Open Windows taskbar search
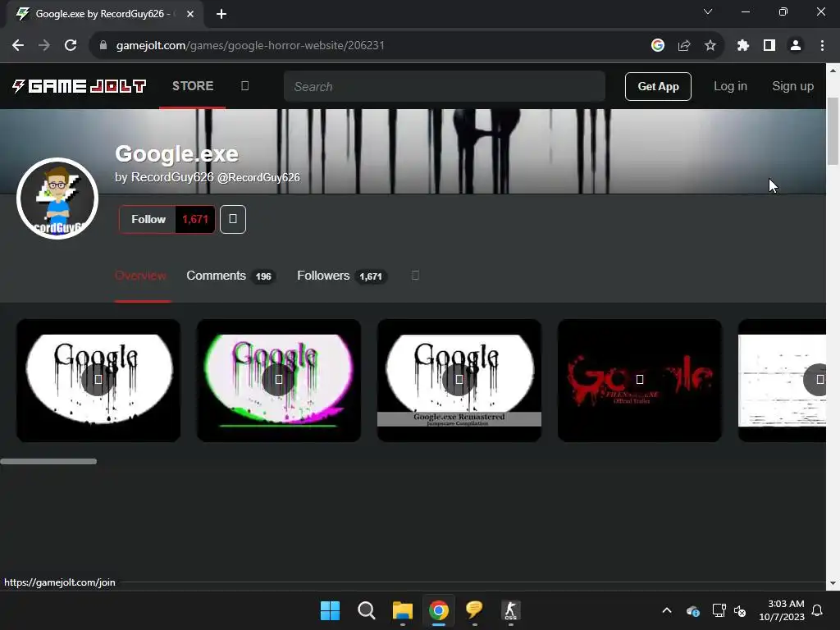Screen dimensions: 840x630 (367, 610)
